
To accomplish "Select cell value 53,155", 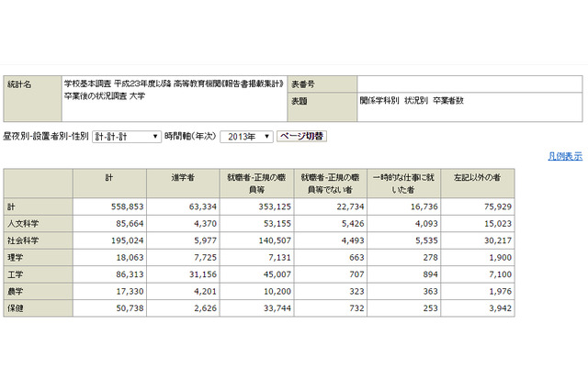I will tap(277, 224).
